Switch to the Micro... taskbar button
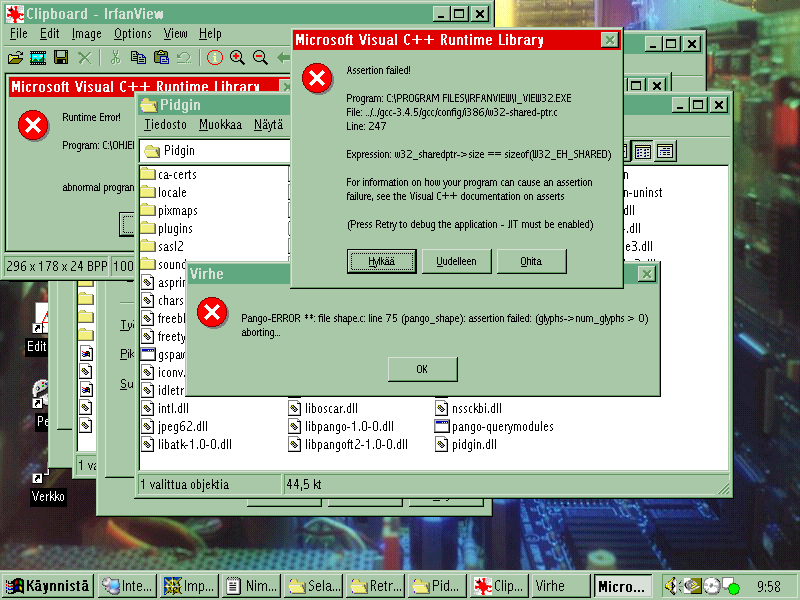 623,586
